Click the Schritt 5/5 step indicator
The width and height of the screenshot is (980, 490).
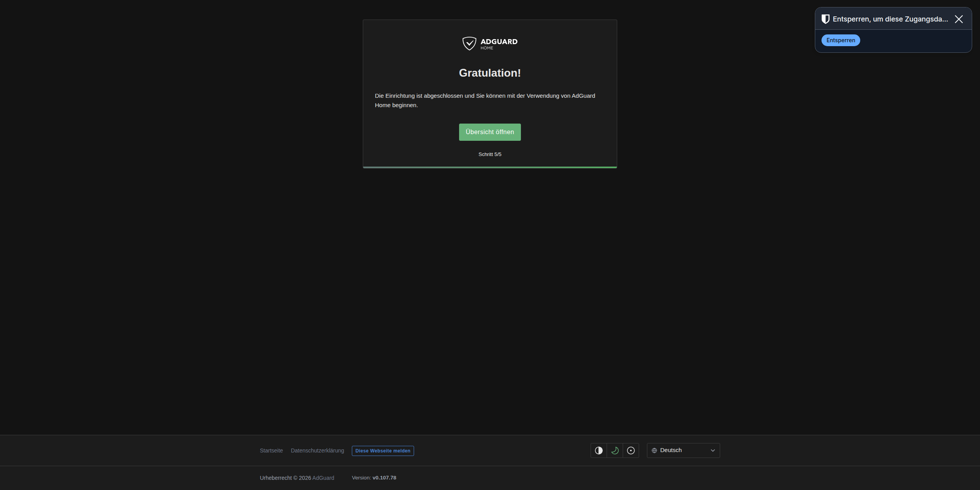(490, 154)
